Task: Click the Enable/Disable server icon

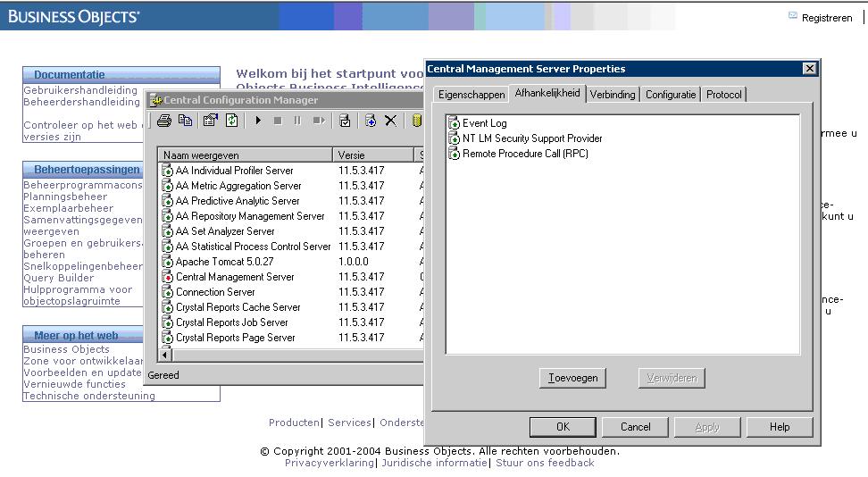Action: pyautogui.click(x=345, y=121)
